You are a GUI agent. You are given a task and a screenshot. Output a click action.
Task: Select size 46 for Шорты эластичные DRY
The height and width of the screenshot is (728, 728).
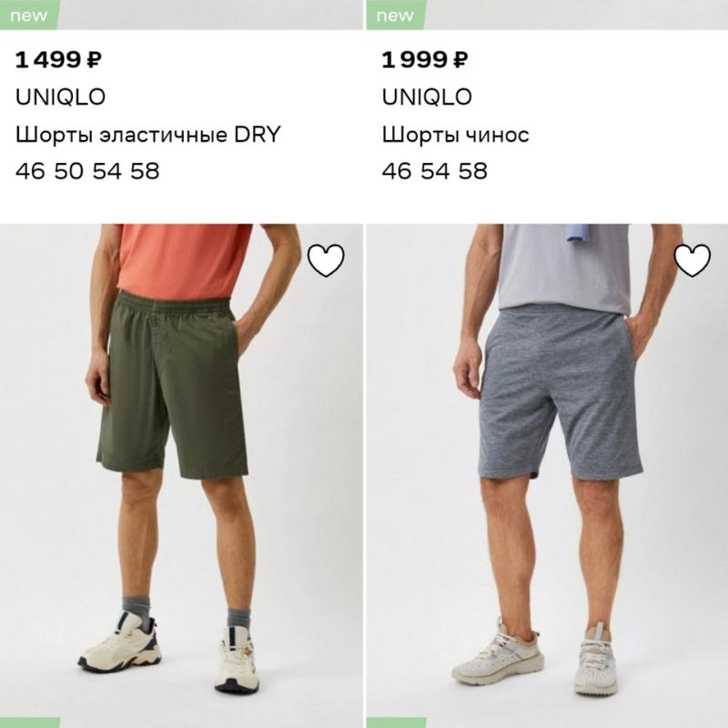pyautogui.click(x=30, y=171)
